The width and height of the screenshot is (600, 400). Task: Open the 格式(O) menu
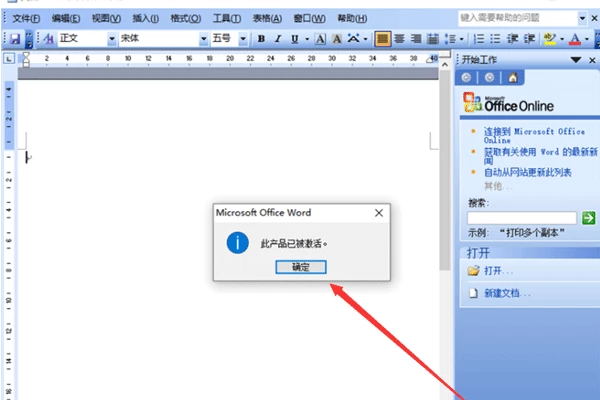(x=186, y=18)
